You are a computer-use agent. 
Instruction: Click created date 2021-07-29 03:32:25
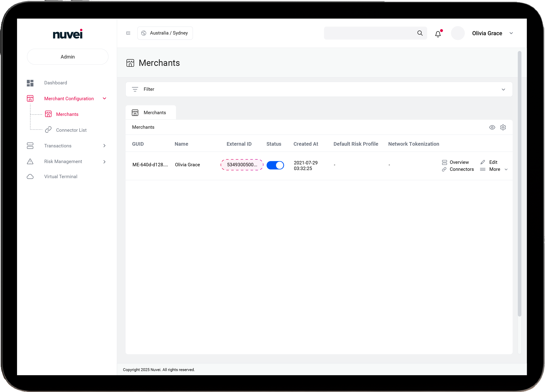click(306, 166)
